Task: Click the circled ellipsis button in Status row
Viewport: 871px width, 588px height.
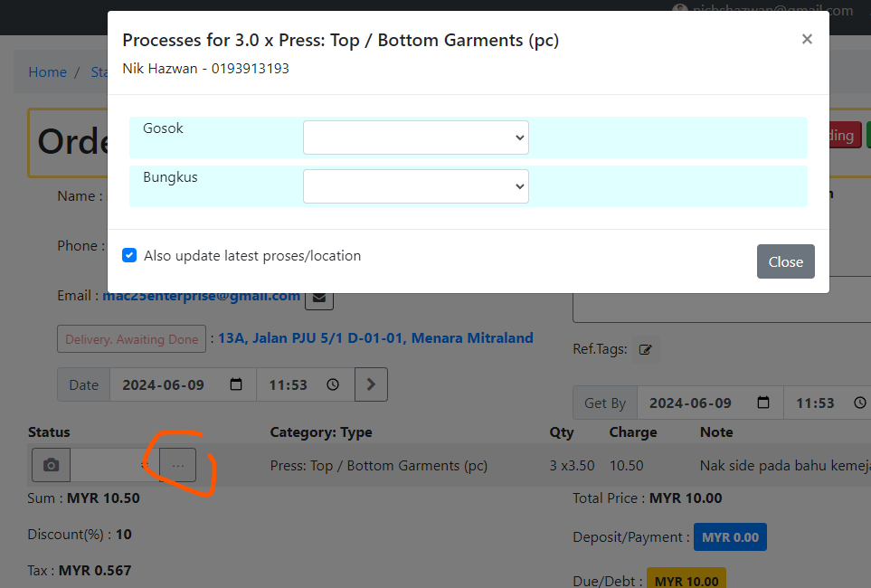Action: (177, 465)
